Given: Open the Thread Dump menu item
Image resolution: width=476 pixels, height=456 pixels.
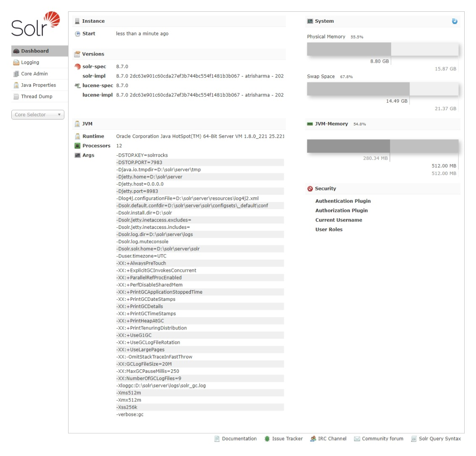Looking at the screenshot, I should click(x=40, y=97).
